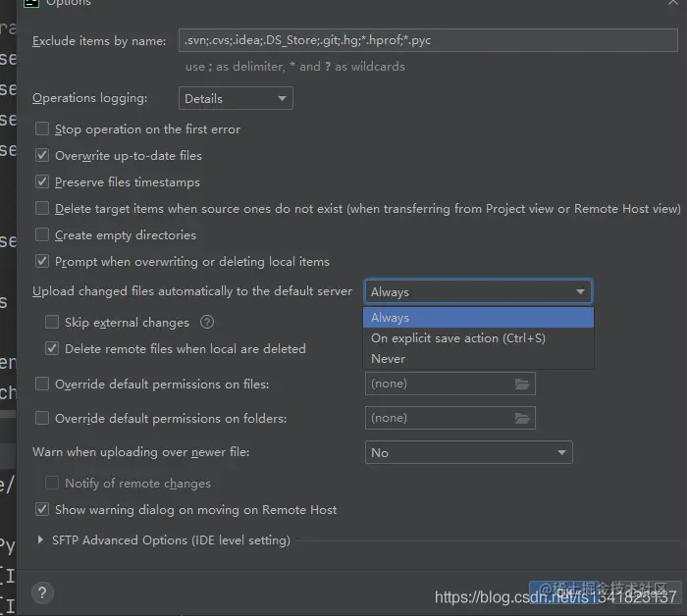
Task: Open dialog help question mark button
Action: point(42,593)
